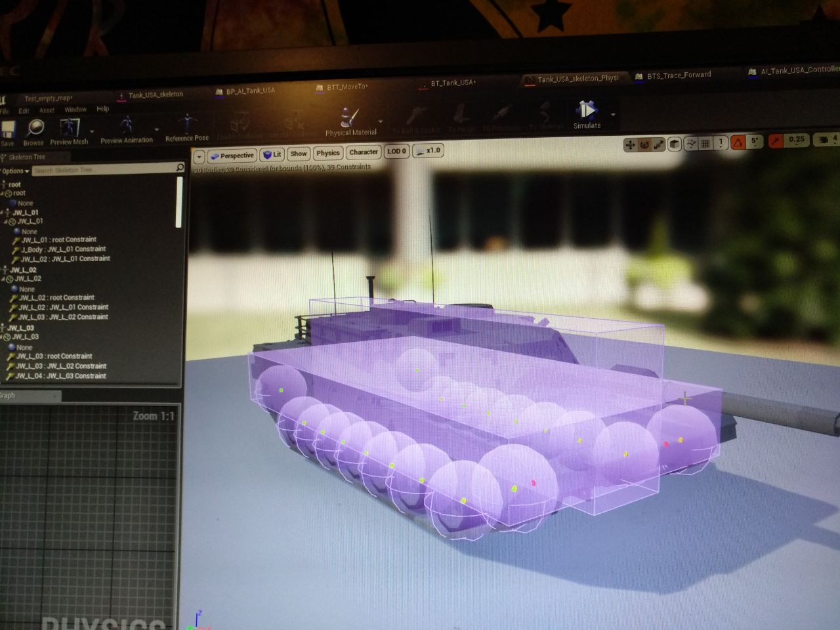
Task: Click the Browse magnifier icon
Action: coord(34,128)
